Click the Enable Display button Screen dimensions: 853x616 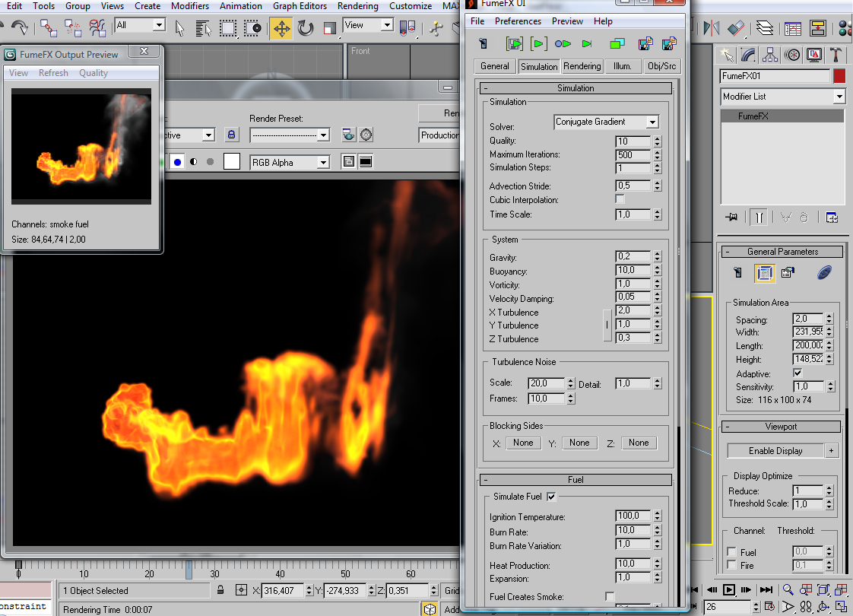775,450
